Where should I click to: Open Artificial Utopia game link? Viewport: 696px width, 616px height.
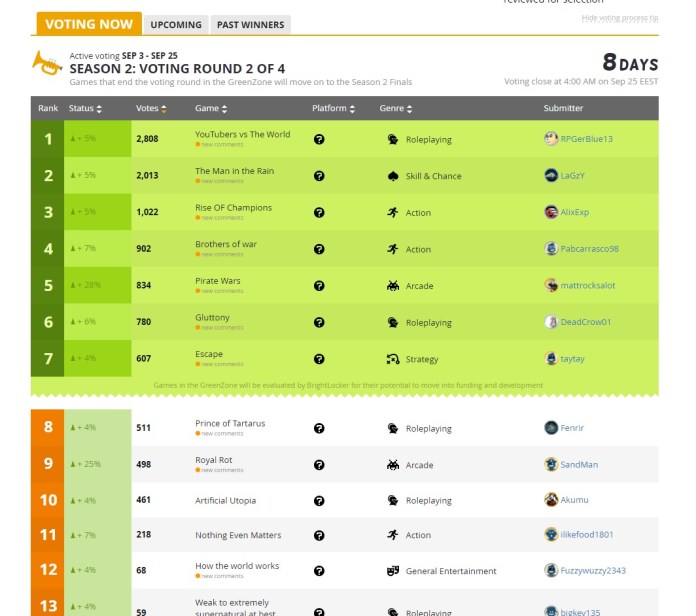point(225,501)
